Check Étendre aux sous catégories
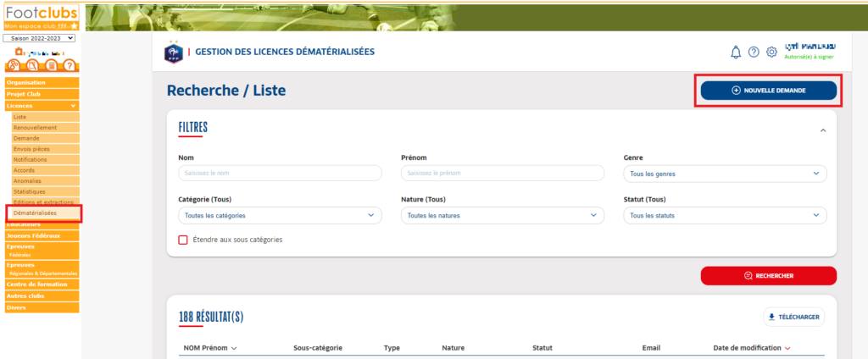This screenshot has height=359, width=868. 183,240
